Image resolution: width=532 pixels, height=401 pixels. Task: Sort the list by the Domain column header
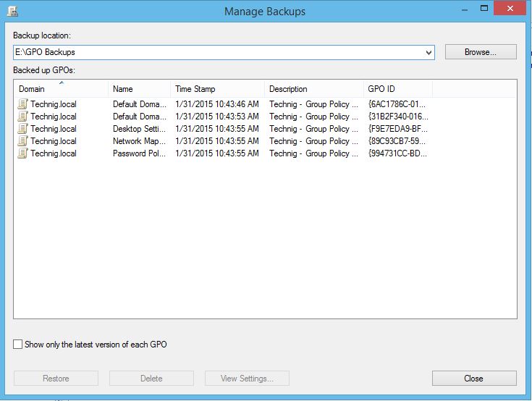coord(61,89)
